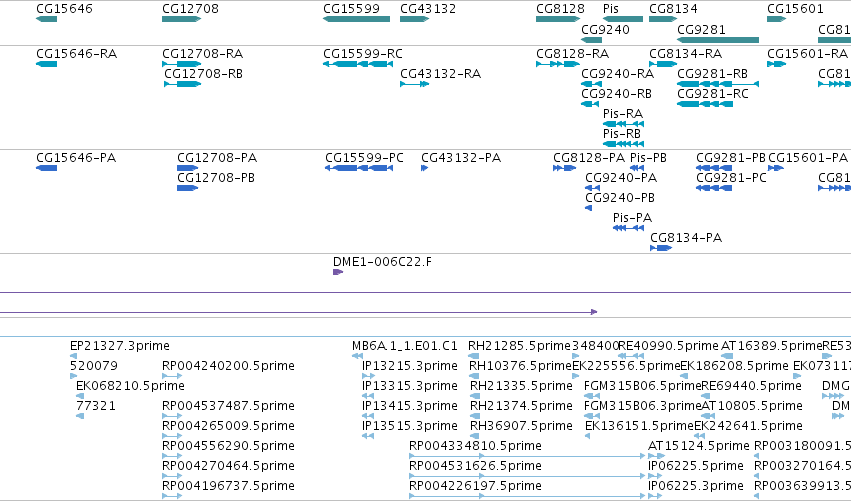Image resolution: width=851 pixels, height=501 pixels.
Task: Select EST IP13315.3prime
Action: click(x=367, y=396)
